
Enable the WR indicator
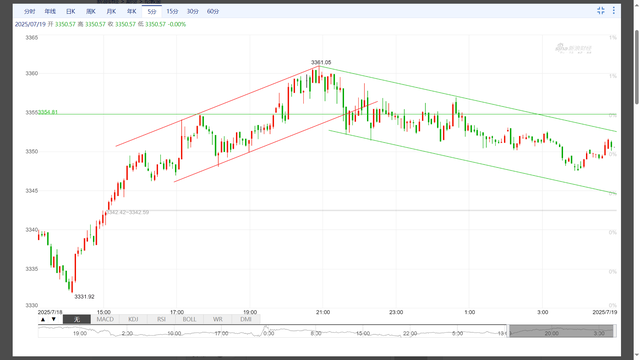coord(218,319)
